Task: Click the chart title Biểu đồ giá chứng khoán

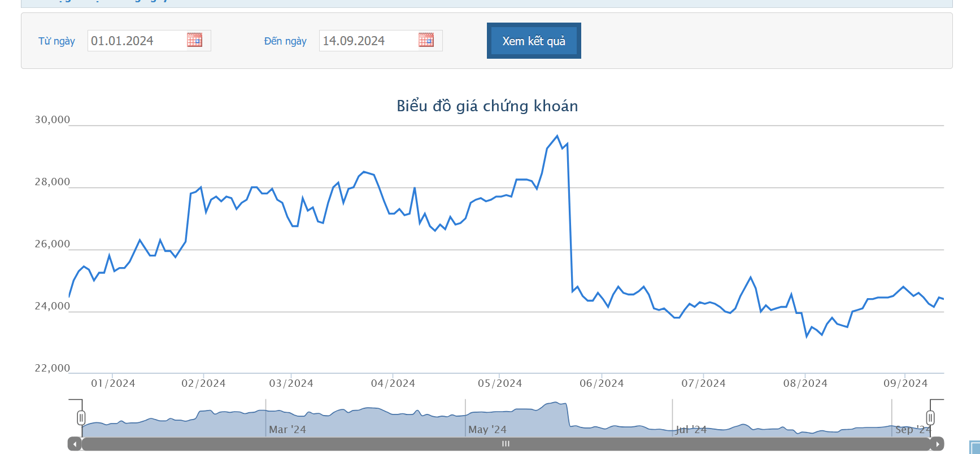Action: tap(487, 106)
